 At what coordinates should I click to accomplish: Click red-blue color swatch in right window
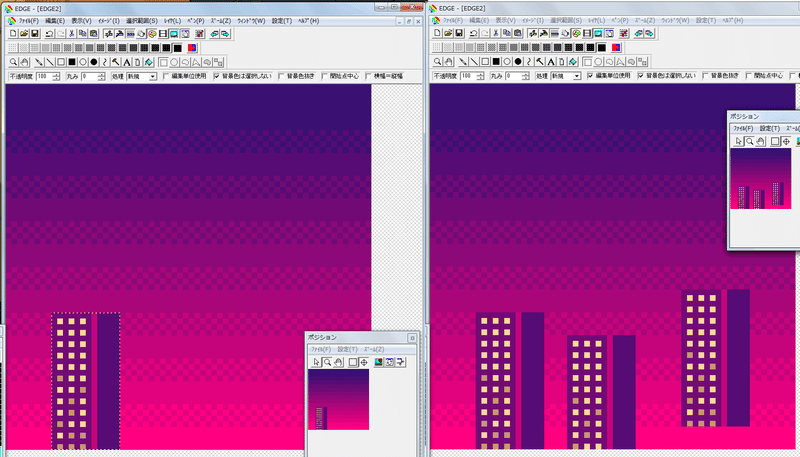(x=616, y=47)
